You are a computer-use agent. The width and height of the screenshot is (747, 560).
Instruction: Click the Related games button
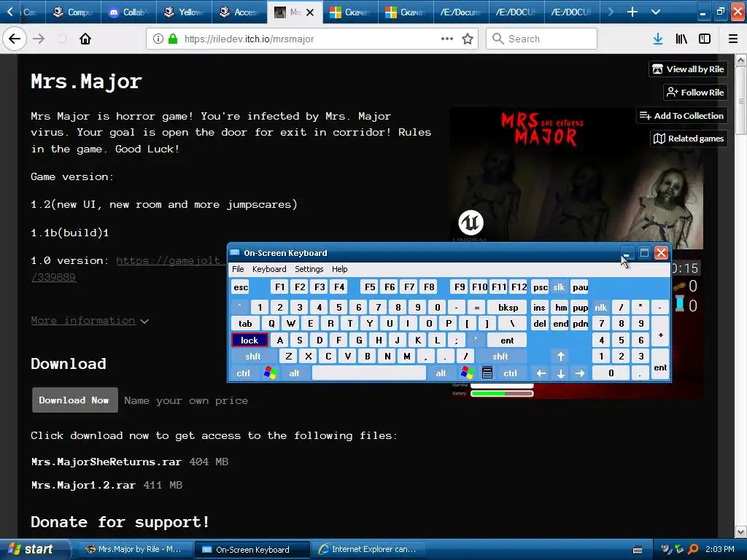[689, 139]
